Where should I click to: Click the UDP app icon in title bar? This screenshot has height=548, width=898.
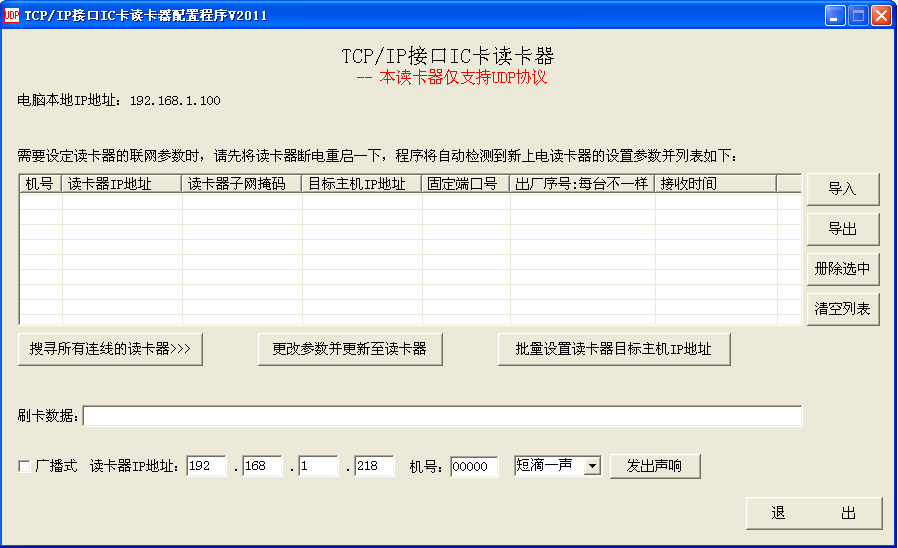12,15
